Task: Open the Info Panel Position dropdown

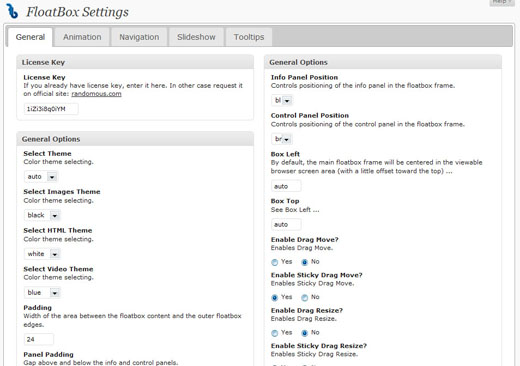Action: [282, 100]
